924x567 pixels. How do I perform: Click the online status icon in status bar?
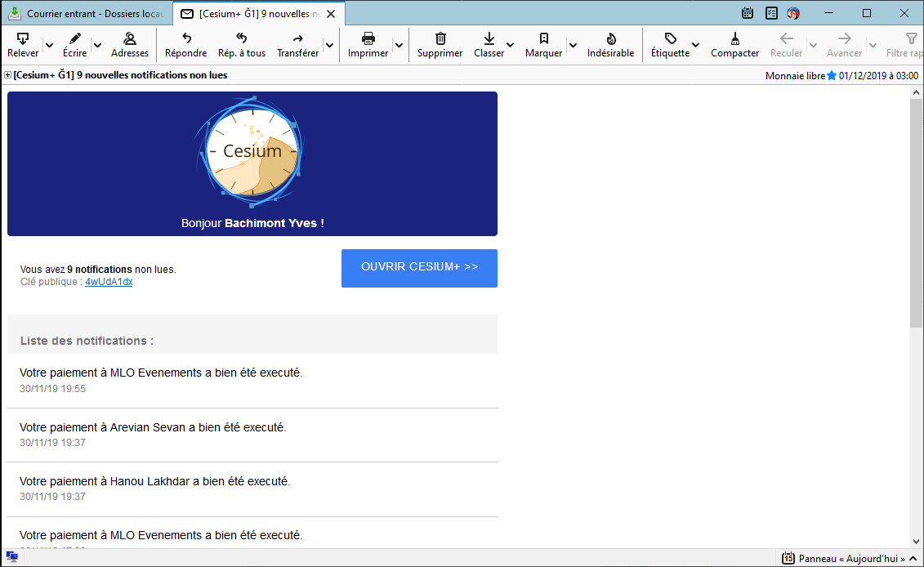click(x=11, y=556)
